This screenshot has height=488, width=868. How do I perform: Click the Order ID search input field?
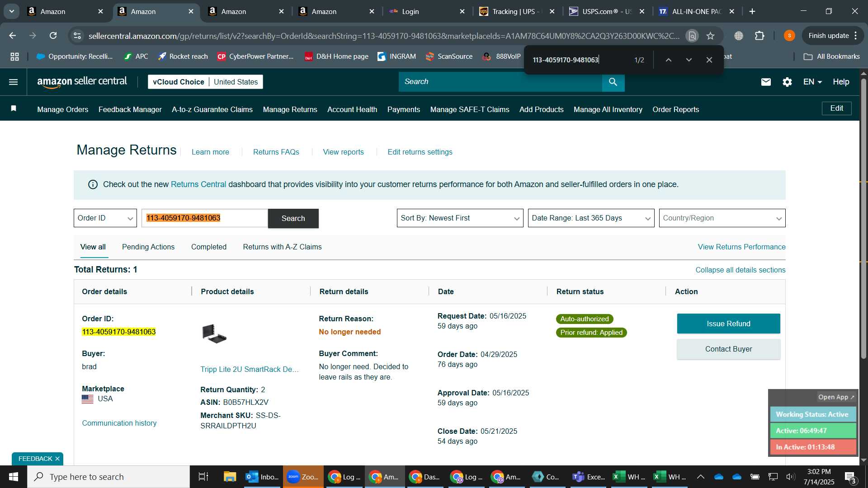tap(205, 218)
